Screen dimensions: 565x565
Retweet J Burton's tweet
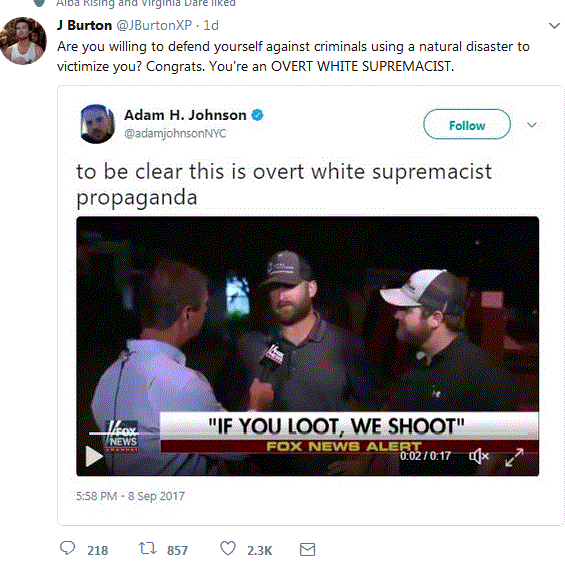click(x=147, y=548)
